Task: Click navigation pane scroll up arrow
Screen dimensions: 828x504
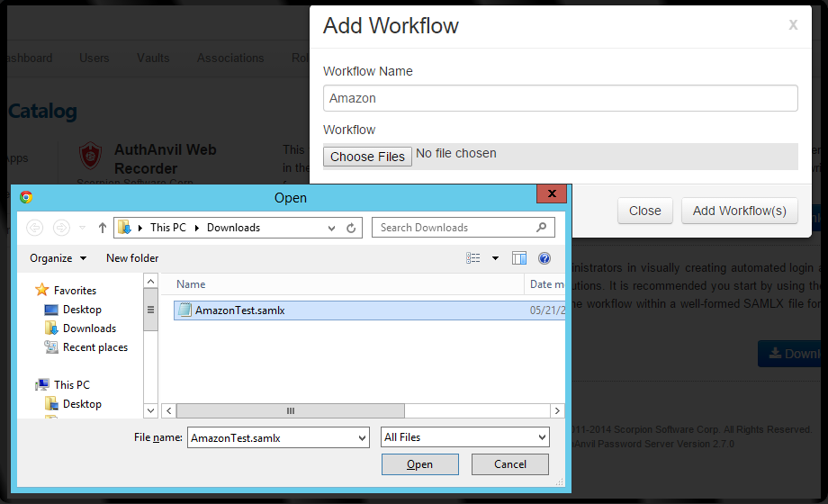Action: pyautogui.click(x=150, y=281)
